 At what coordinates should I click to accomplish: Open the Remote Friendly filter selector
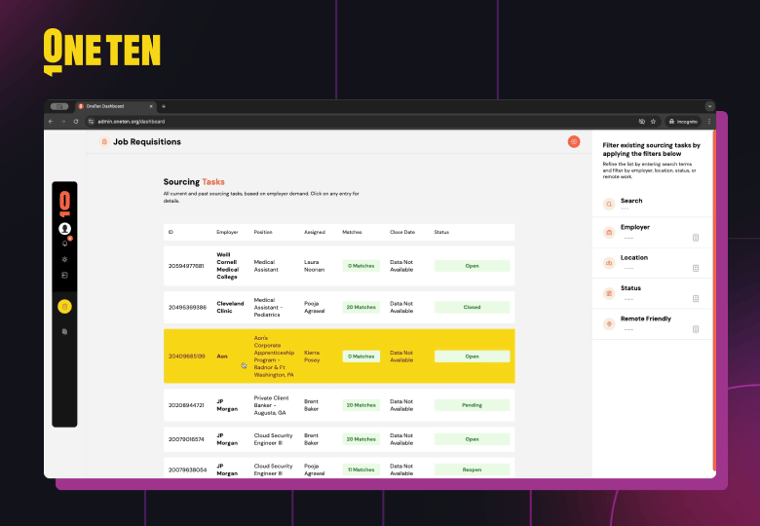[696, 329]
